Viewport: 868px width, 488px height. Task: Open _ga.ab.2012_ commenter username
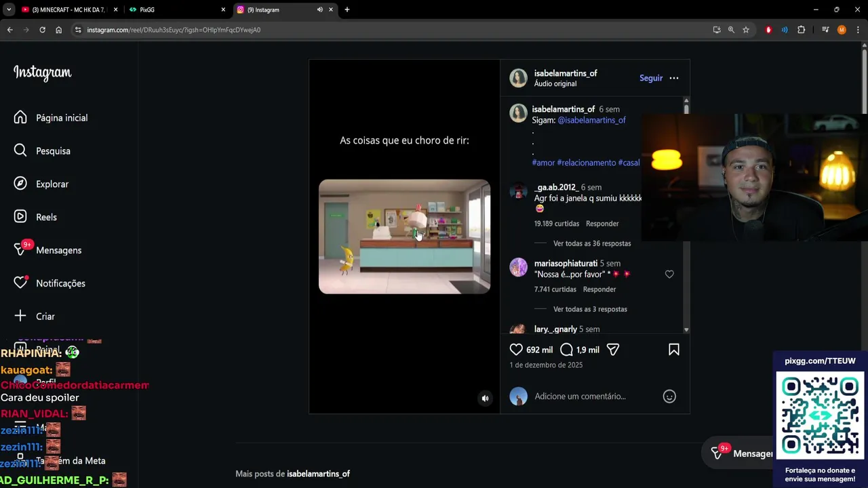pyautogui.click(x=555, y=187)
